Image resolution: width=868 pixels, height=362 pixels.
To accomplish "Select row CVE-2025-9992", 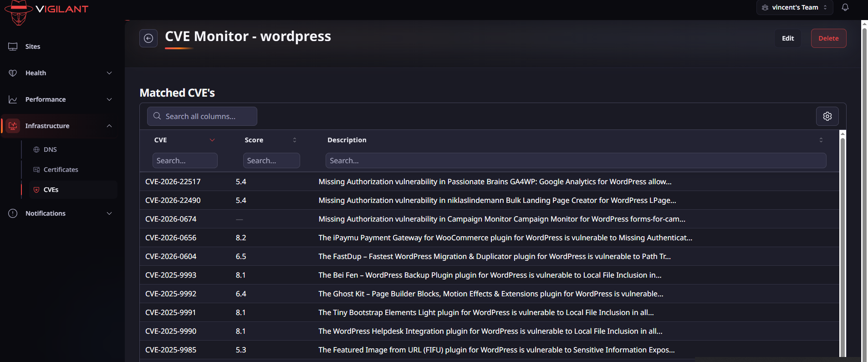I will pyautogui.click(x=489, y=294).
